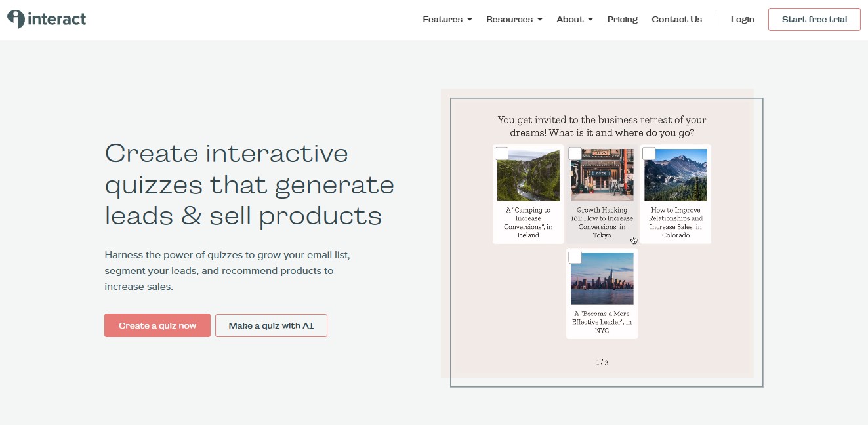The image size is (868, 425).
Task: Click the Create a quiz now button
Action: pos(157,325)
